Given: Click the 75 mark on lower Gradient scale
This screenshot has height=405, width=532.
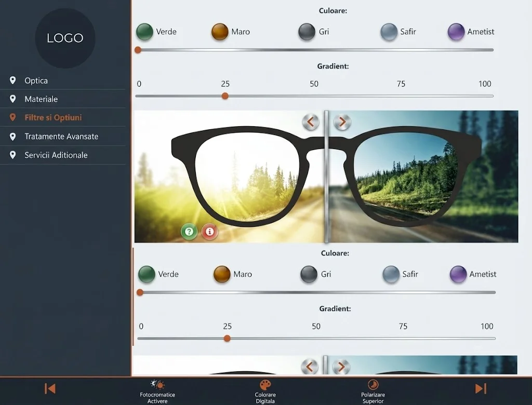Looking at the screenshot, I should [403, 326].
